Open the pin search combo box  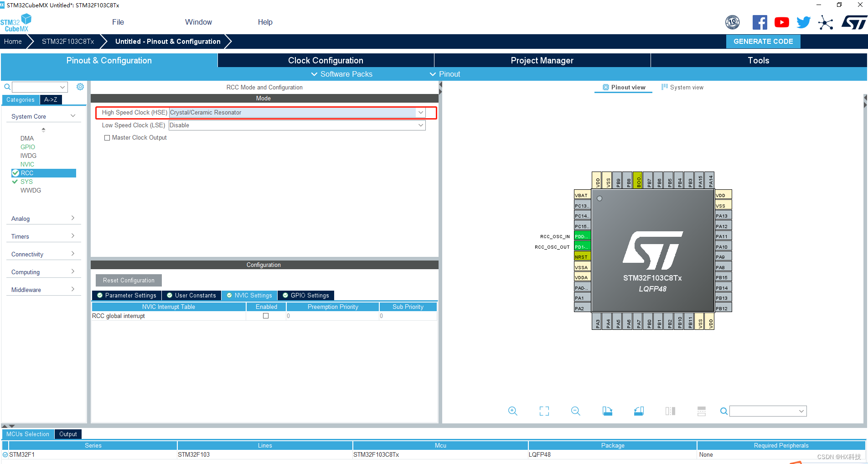click(768, 411)
